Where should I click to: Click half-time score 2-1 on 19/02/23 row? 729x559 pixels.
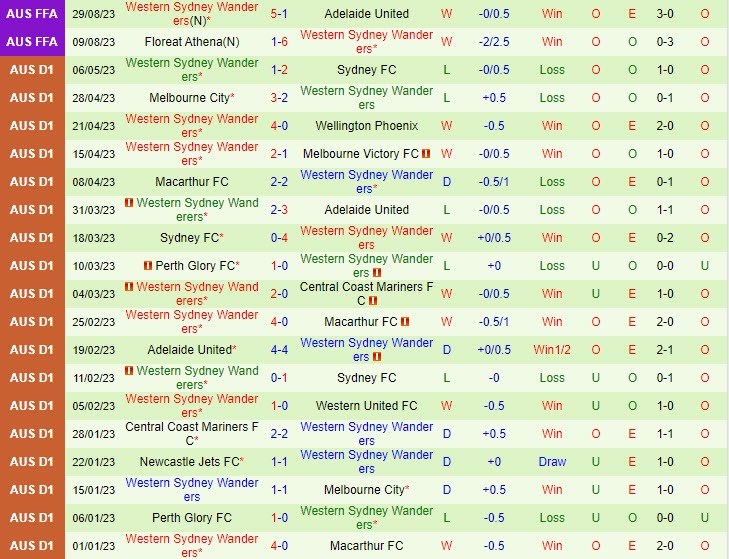665,350
